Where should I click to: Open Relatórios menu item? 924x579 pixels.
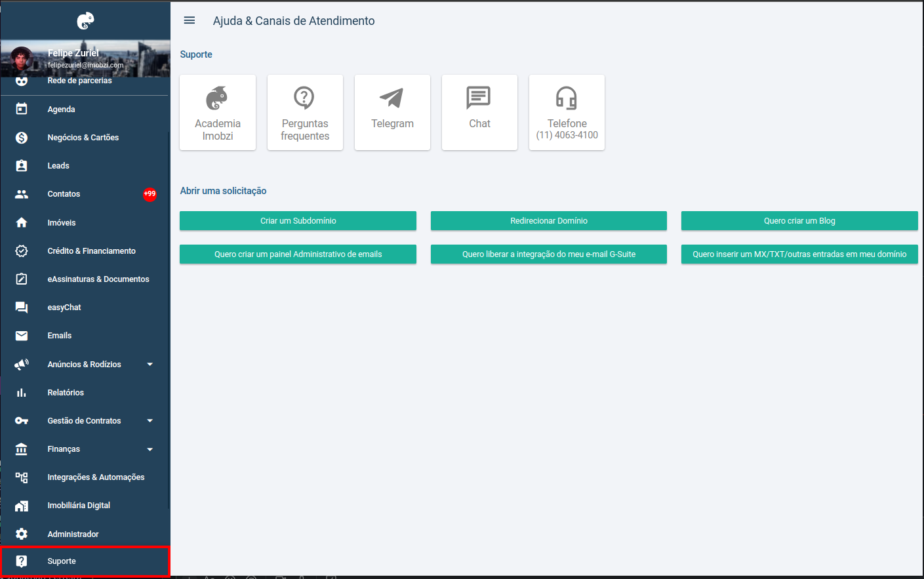tap(85, 393)
